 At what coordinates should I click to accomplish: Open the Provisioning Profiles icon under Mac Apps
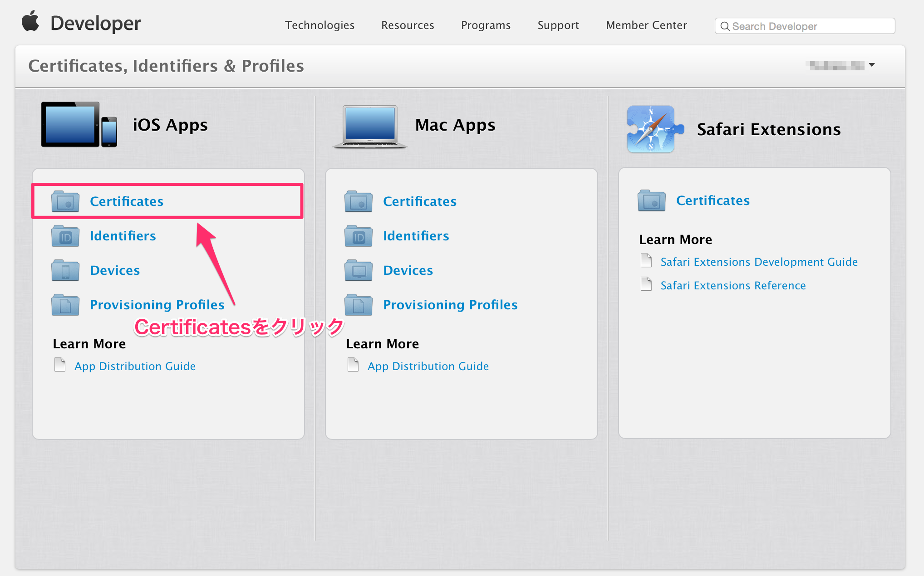(x=358, y=304)
